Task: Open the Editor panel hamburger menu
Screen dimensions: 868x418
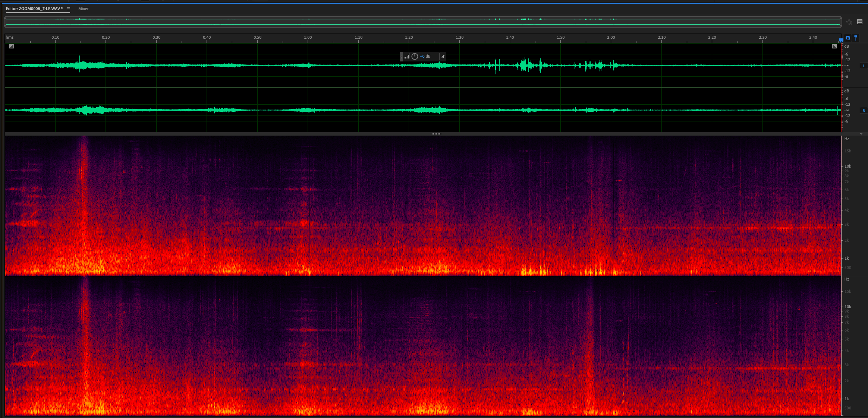Action: click(x=69, y=9)
